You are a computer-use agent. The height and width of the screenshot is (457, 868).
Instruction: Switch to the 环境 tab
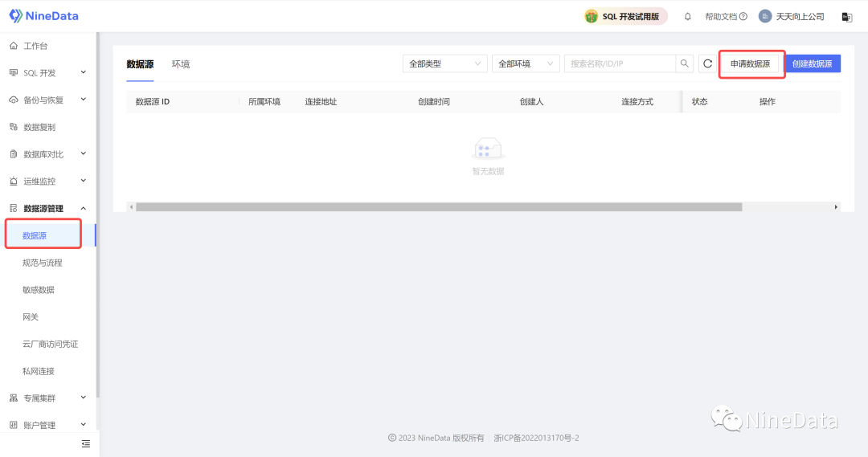[181, 64]
